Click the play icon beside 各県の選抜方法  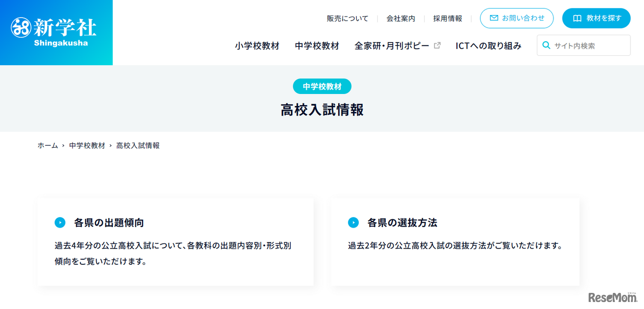353,223
